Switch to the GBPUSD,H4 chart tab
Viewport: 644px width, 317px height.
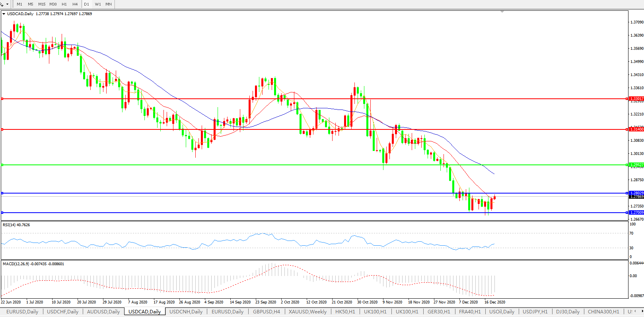coord(266,312)
